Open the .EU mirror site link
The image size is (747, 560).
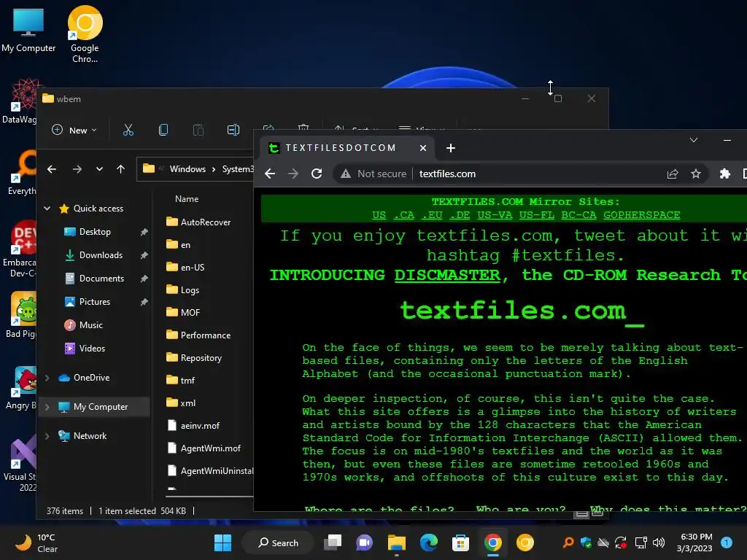(x=432, y=215)
